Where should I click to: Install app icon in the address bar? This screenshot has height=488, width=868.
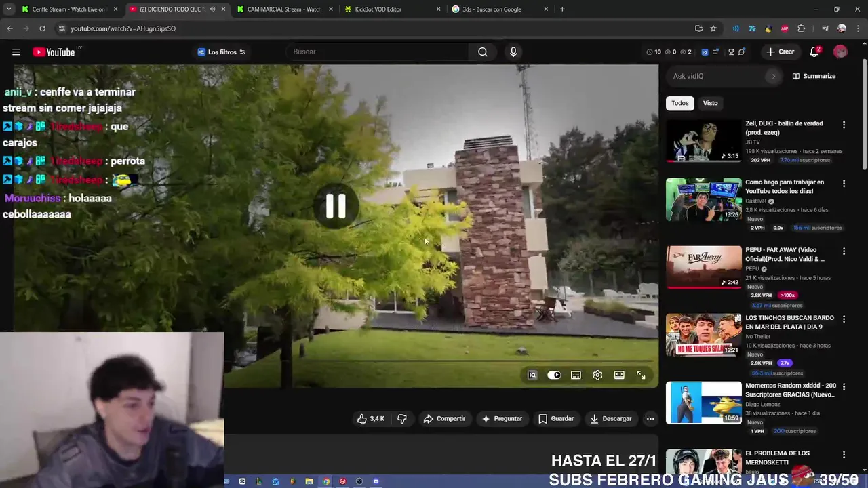click(698, 28)
